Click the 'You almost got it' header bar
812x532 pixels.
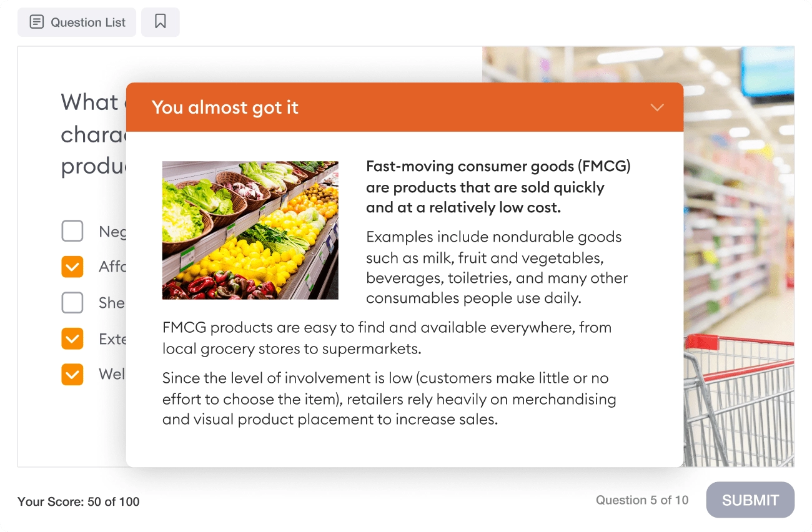point(405,107)
